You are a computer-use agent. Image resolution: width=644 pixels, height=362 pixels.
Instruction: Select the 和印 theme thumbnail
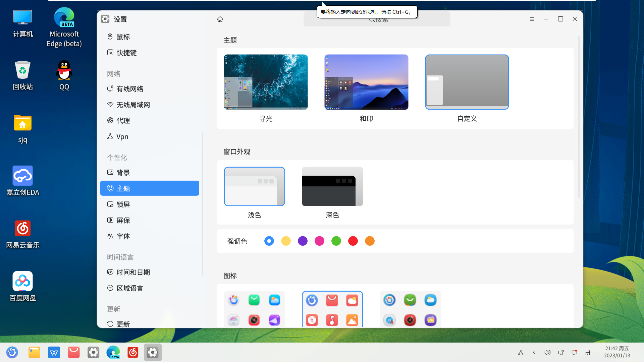coord(366,82)
